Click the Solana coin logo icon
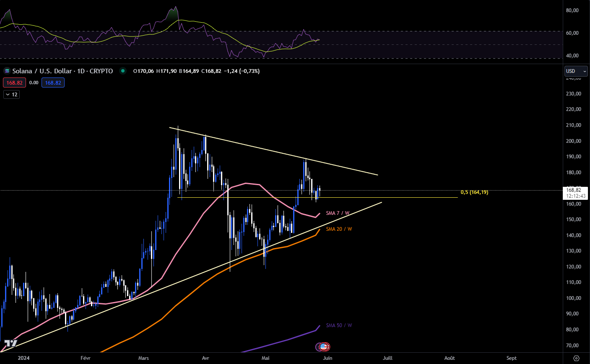The height and width of the screenshot is (364, 590). (7, 71)
